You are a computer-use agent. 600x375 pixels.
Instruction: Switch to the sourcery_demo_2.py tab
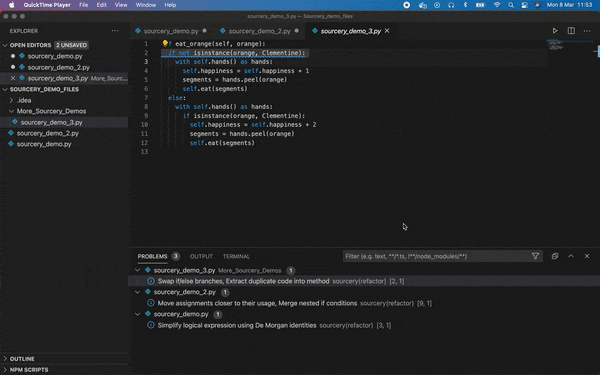click(259, 31)
